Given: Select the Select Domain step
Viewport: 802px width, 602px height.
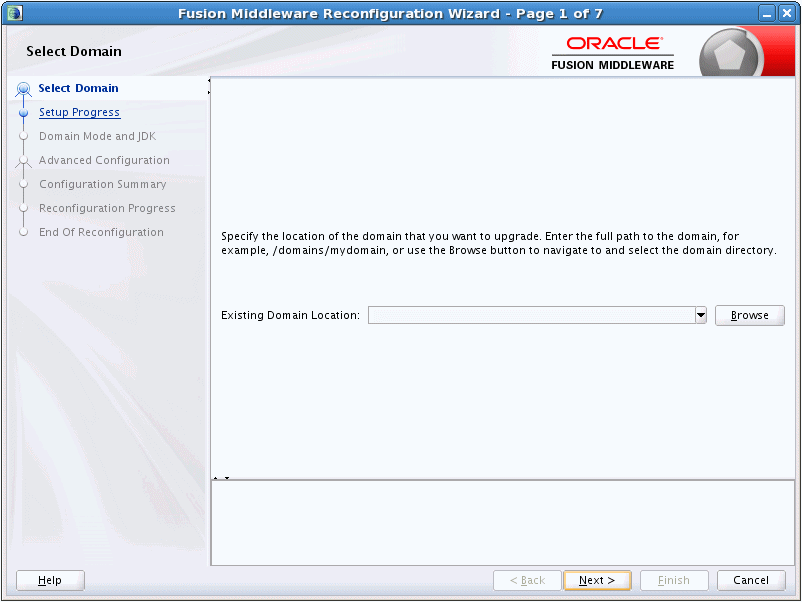Looking at the screenshot, I should tap(78, 88).
